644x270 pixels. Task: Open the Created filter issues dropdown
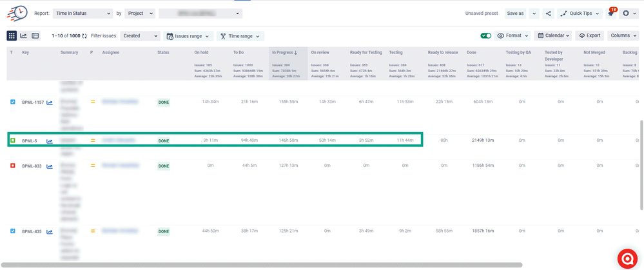[x=140, y=35]
